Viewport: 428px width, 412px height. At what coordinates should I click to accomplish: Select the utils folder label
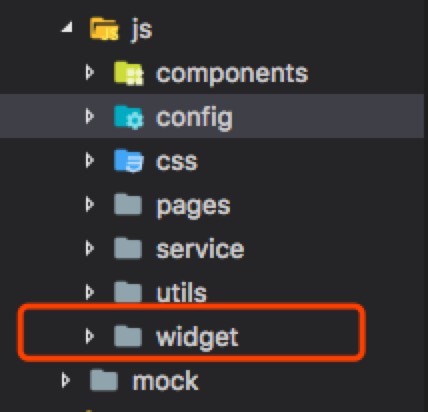181,292
